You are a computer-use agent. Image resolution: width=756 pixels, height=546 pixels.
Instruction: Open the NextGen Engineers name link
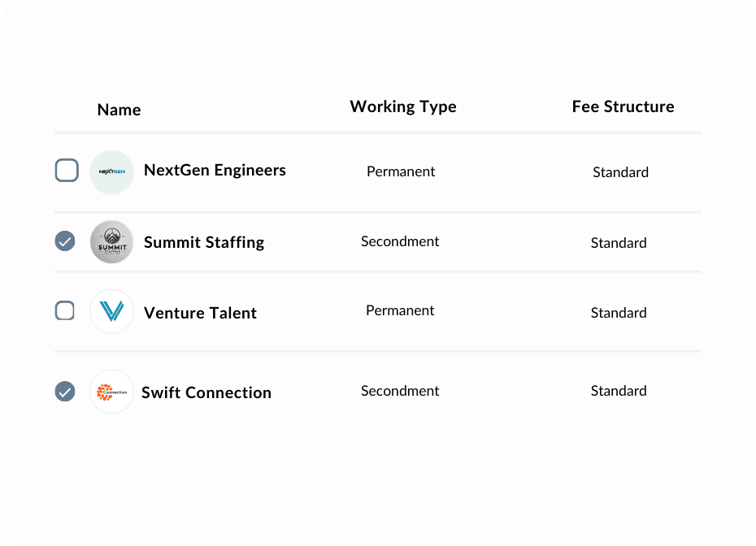click(215, 170)
